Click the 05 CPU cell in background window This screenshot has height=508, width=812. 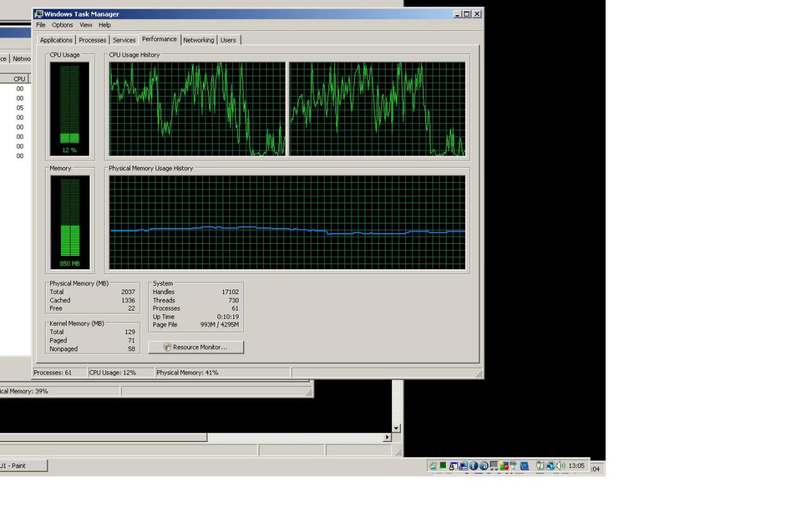click(x=20, y=108)
